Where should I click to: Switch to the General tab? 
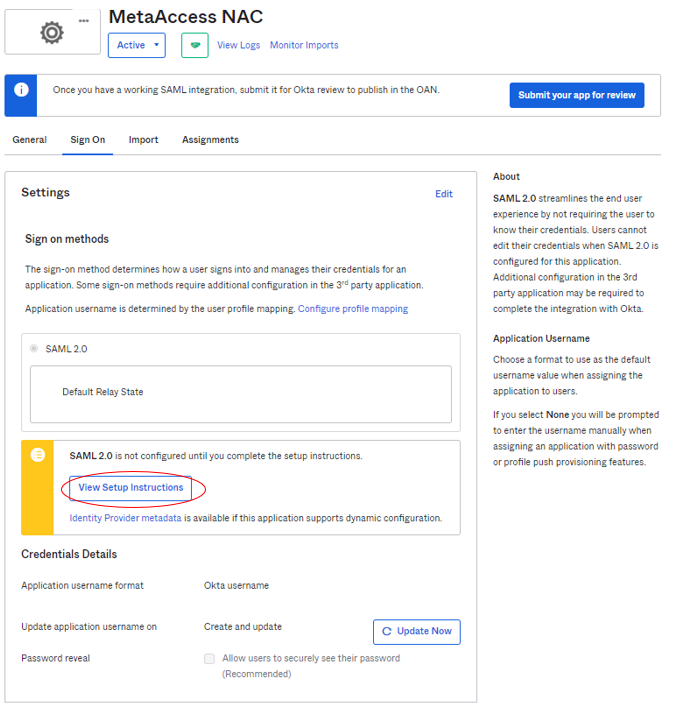pos(29,140)
